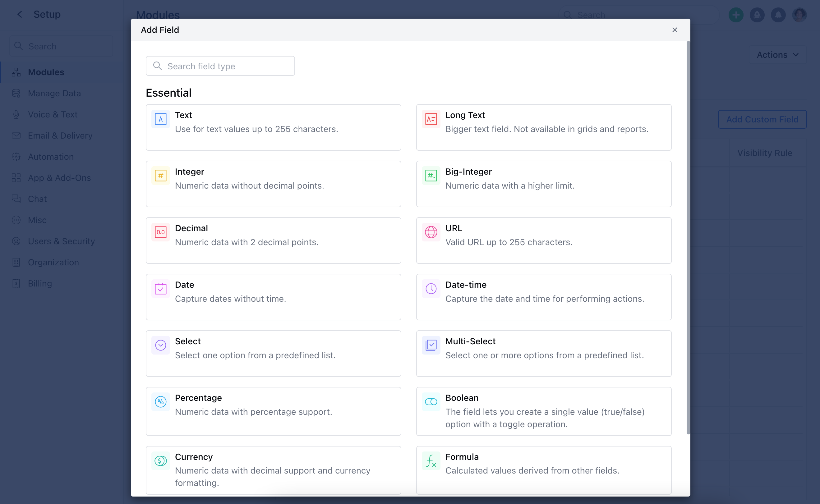The height and width of the screenshot is (504, 820).
Task: Click the Big-Integer field icon
Action: click(431, 176)
